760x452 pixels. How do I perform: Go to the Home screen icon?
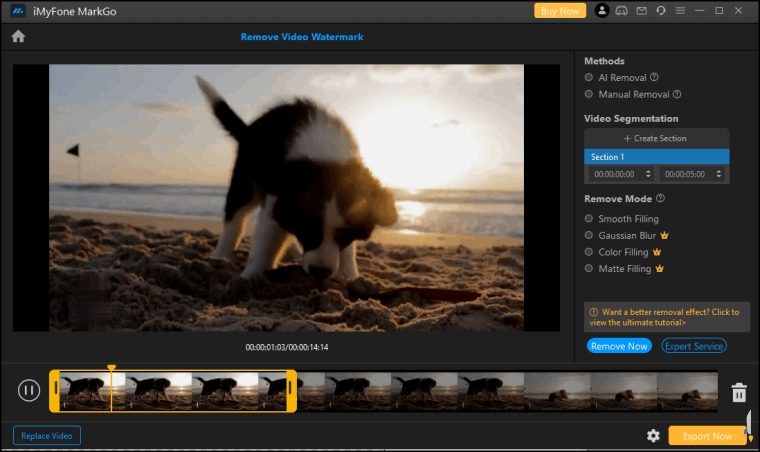(x=18, y=37)
